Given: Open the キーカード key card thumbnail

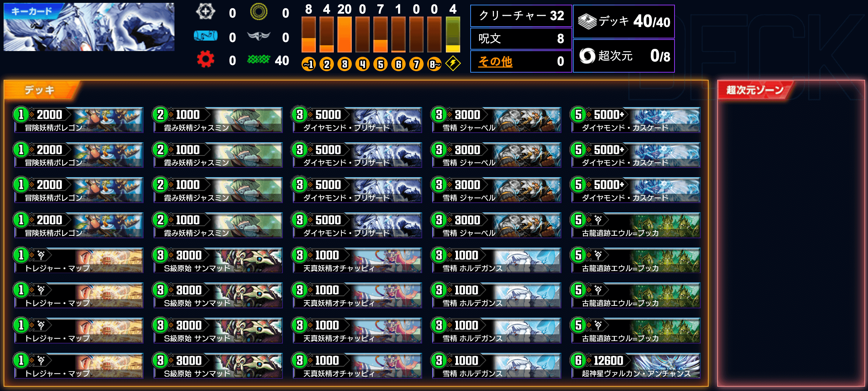Looking at the screenshot, I should 89,27.
